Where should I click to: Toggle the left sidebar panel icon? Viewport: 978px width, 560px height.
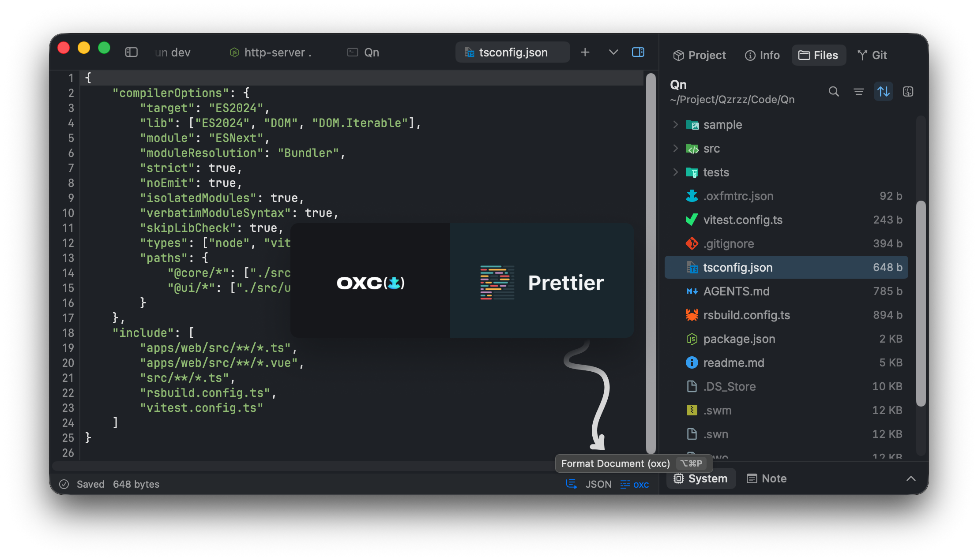click(132, 52)
